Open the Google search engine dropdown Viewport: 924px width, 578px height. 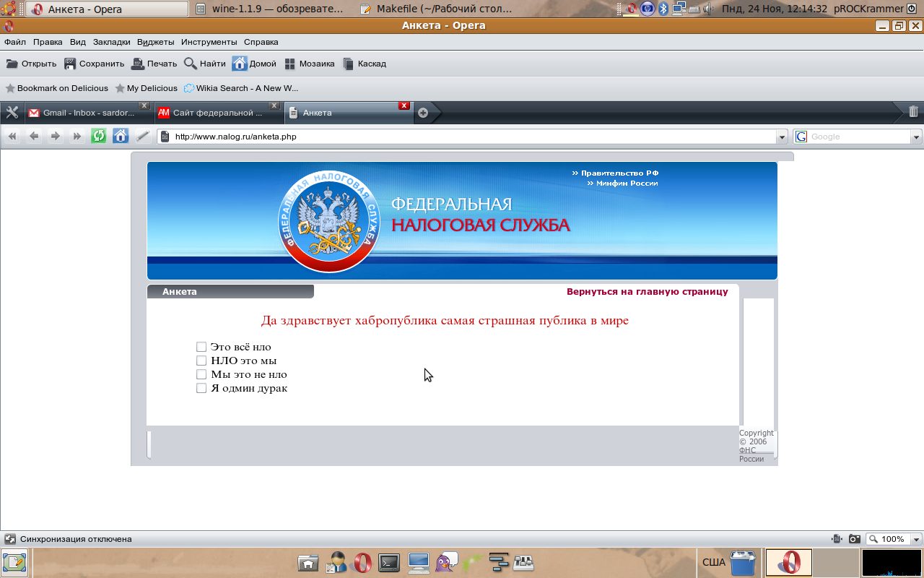pyautogui.click(x=917, y=137)
